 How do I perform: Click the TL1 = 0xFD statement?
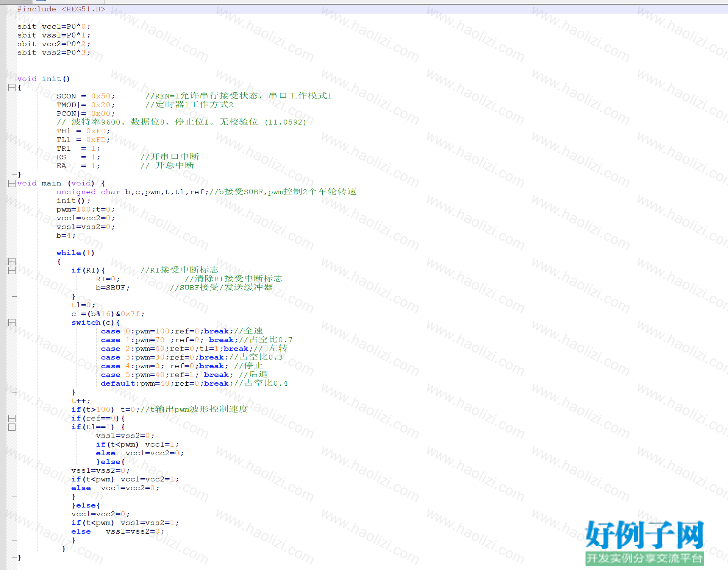coord(83,140)
